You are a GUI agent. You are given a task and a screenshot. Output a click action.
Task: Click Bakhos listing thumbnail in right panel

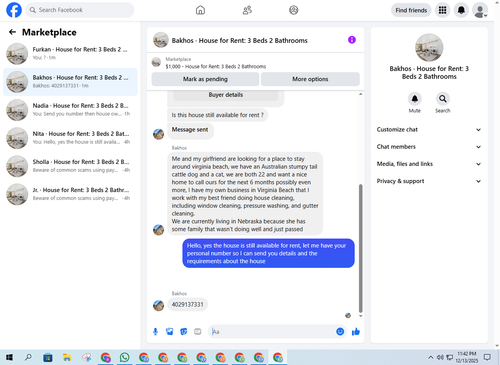pyautogui.click(x=429, y=47)
